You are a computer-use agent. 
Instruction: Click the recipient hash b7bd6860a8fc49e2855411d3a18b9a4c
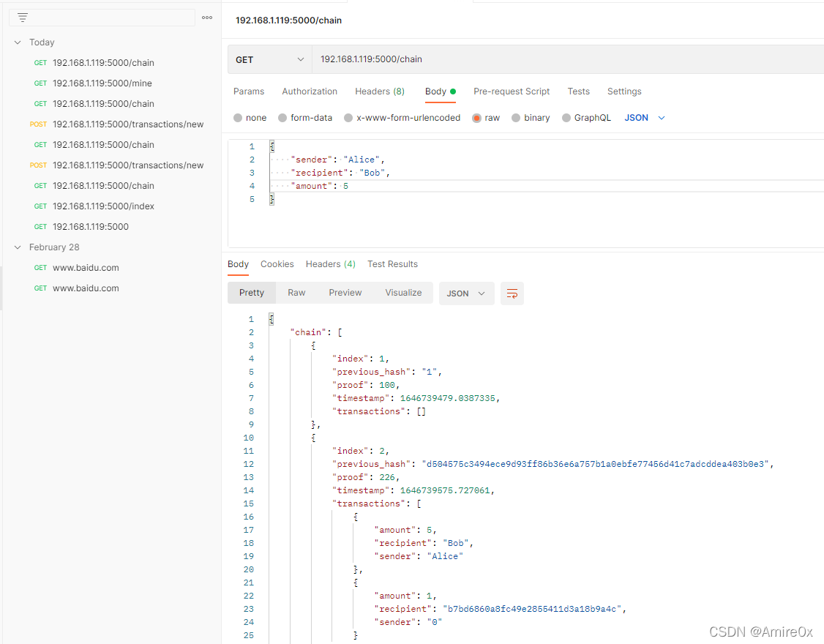tap(532, 609)
